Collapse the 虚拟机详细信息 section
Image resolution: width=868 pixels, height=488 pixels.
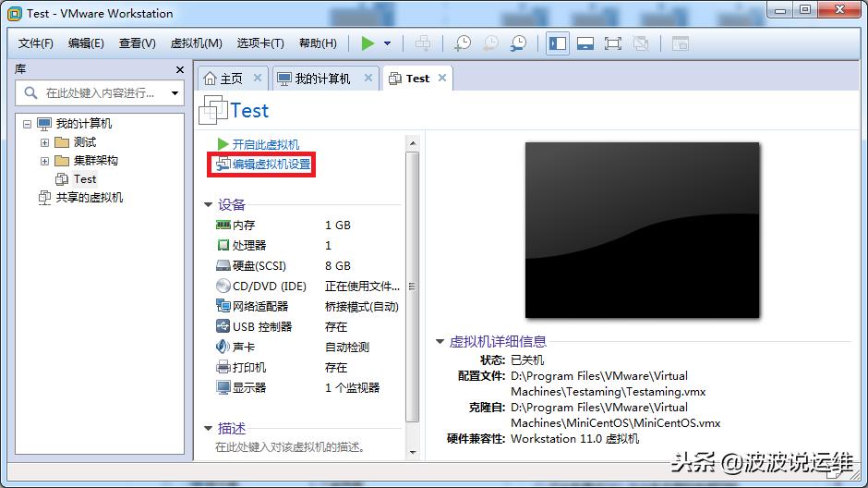point(440,342)
